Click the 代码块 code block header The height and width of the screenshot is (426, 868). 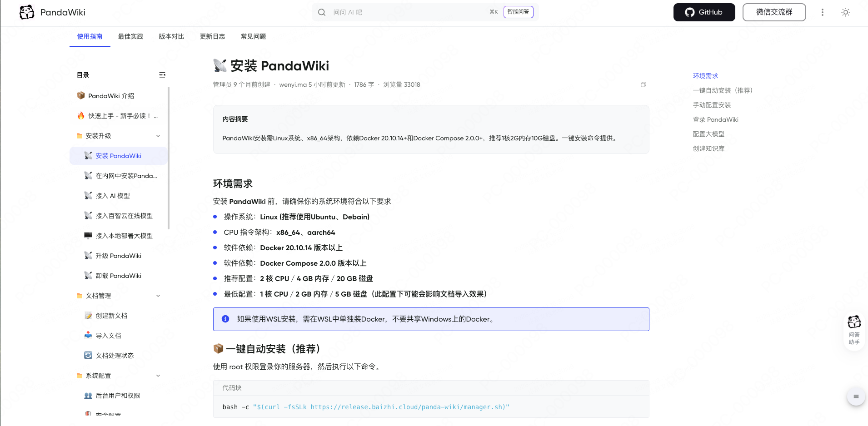click(x=431, y=388)
